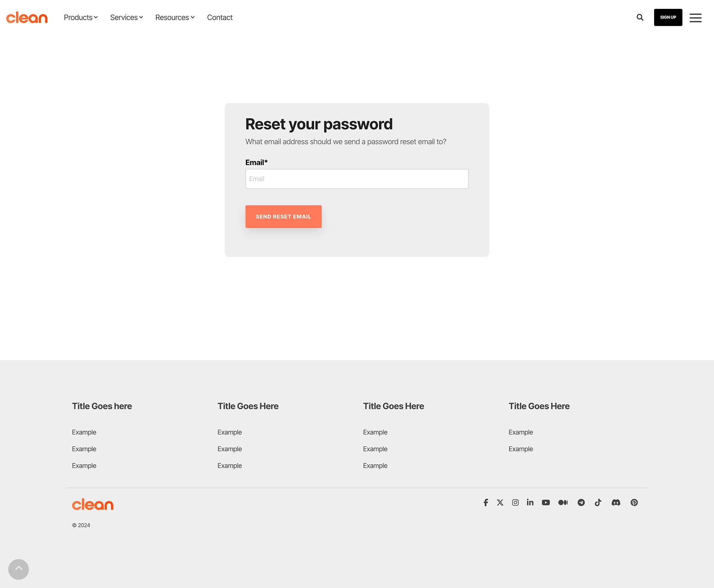Open the YouTube social icon
Screen dimensions: 714x588
click(x=546, y=503)
